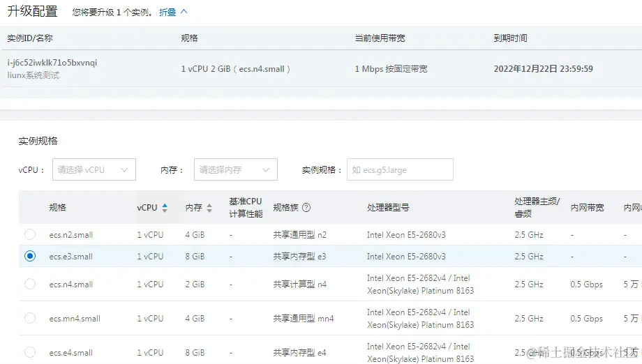
Task: Click the ecs.n2.small spec name
Action: [x=71, y=235]
